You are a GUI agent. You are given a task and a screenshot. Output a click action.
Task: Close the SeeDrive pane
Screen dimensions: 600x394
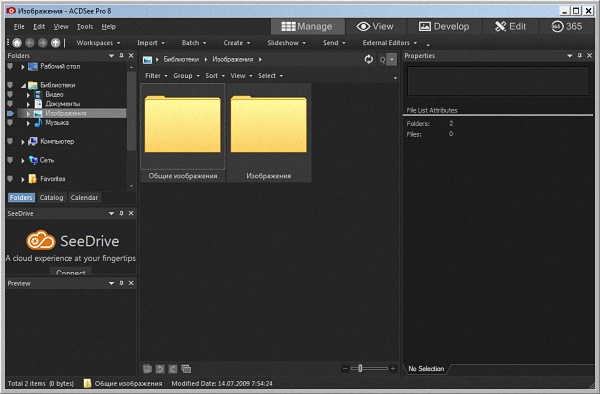[131, 213]
